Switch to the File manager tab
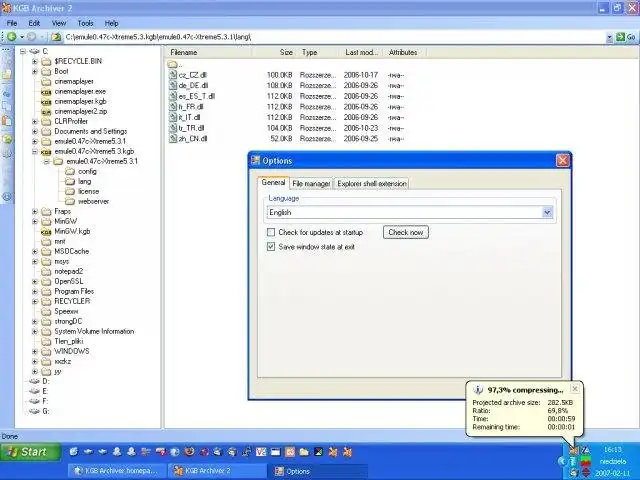Screen dimensions: 640x480 (x=311, y=184)
